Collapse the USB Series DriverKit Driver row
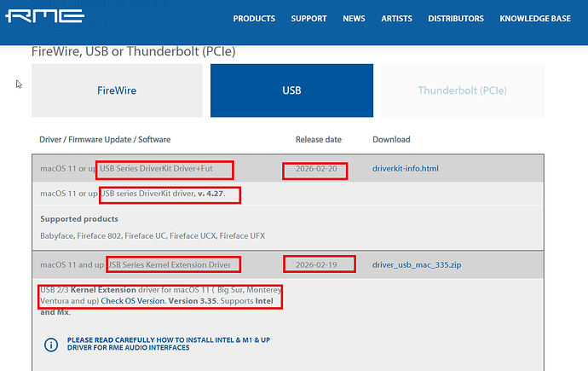Viewport: 588px width, 371px height. 164,169
